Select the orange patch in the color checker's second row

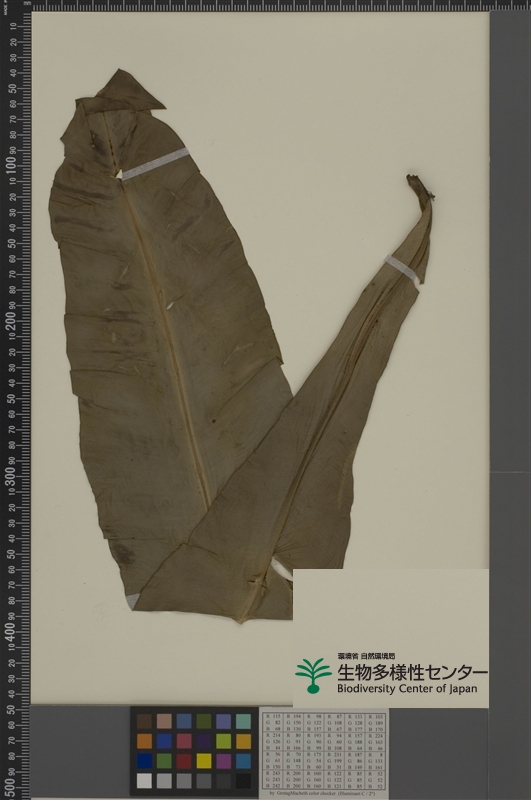pos(144,741)
